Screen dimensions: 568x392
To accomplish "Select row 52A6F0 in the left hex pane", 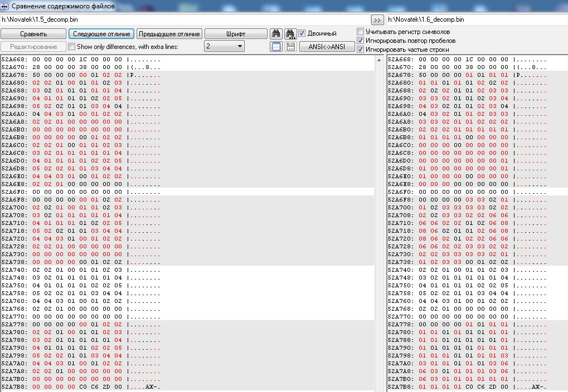I will click(78, 192).
